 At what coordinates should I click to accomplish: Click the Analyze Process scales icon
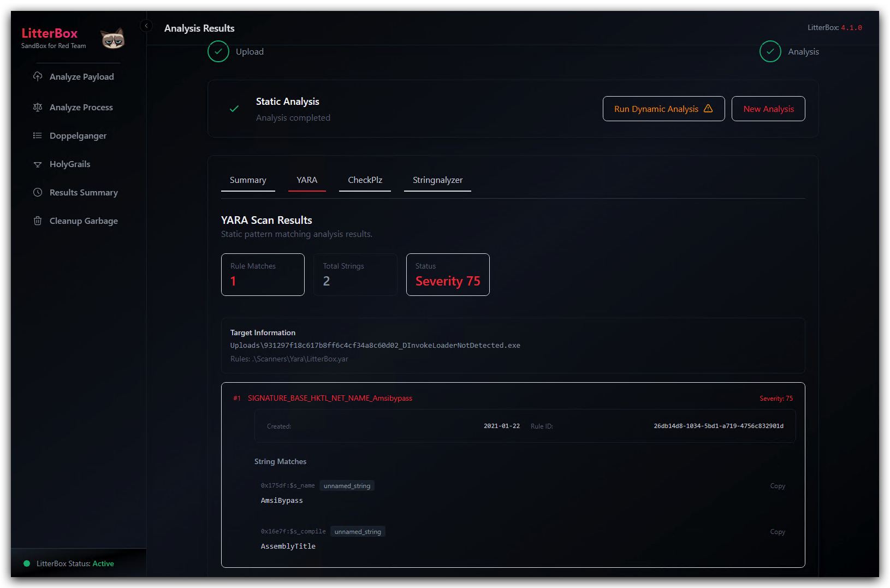tap(38, 107)
